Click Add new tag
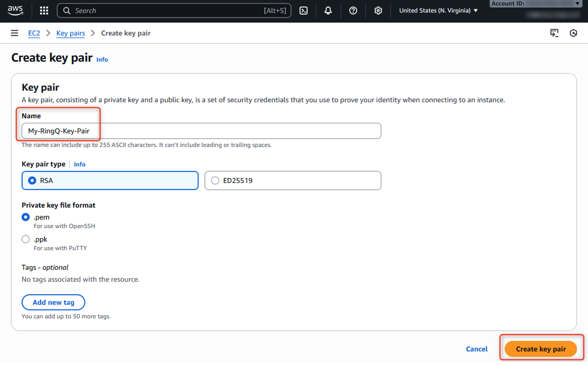This screenshot has width=588, height=366. pos(53,302)
